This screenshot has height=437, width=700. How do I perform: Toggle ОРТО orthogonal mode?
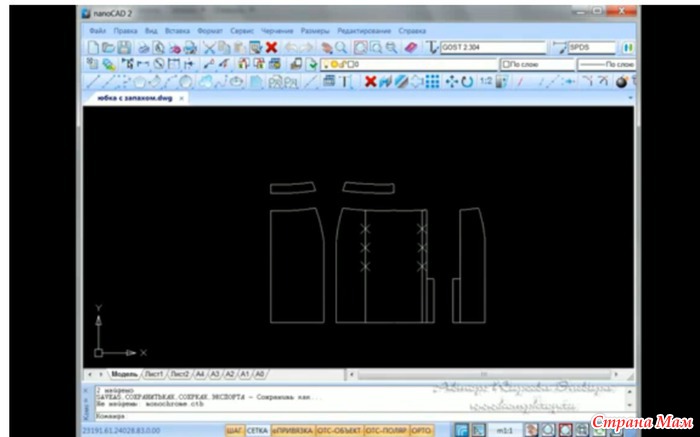(x=421, y=429)
